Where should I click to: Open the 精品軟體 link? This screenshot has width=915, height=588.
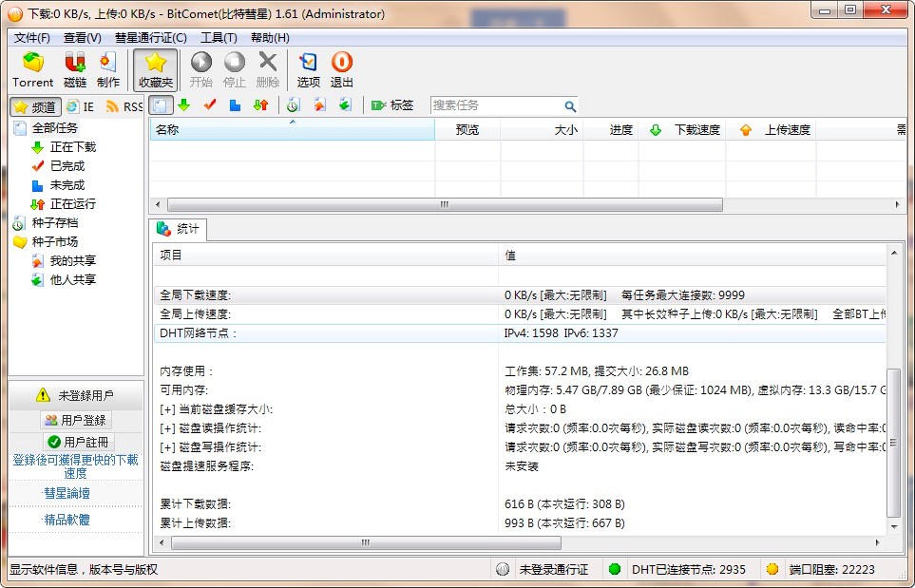coord(67,520)
